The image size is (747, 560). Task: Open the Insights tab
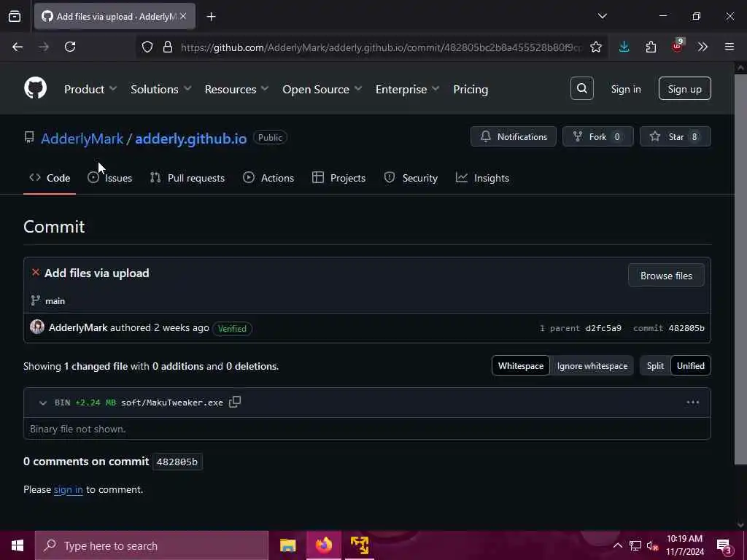pyautogui.click(x=482, y=178)
